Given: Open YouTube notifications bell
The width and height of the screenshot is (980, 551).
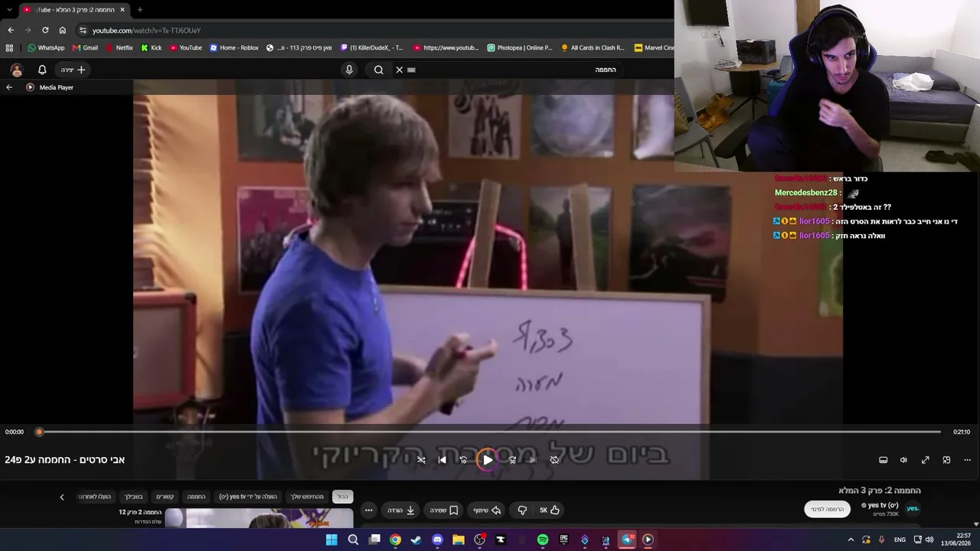Looking at the screenshot, I should click(x=42, y=70).
